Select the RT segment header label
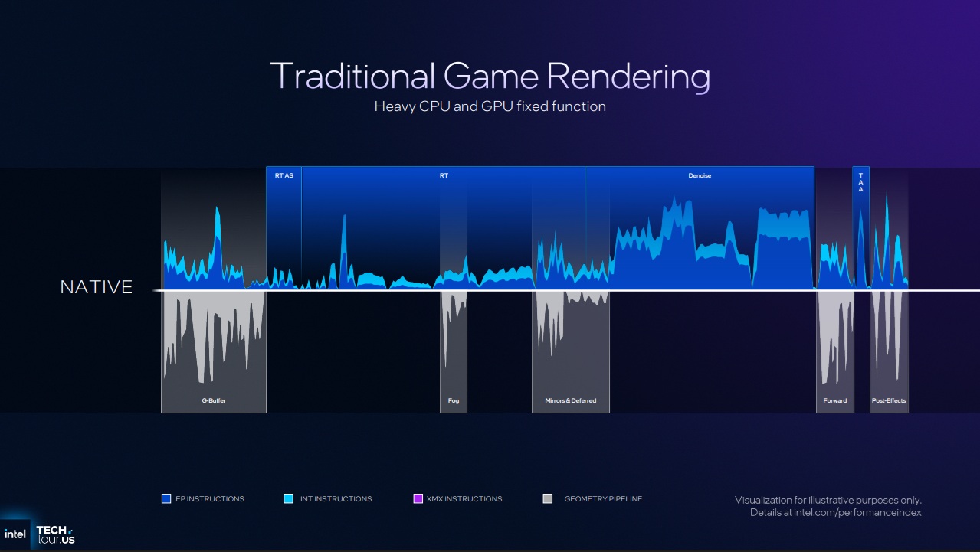This screenshot has width=980, height=552. 444,175
